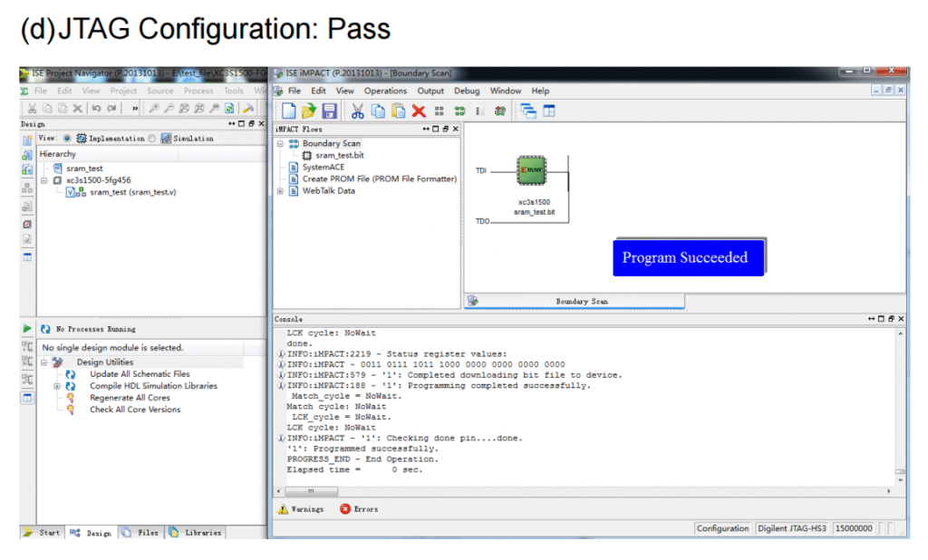Click Undo arrow in Project Navigator toolbar
The width and height of the screenshot is (928, 560).
tap(96, 109)
